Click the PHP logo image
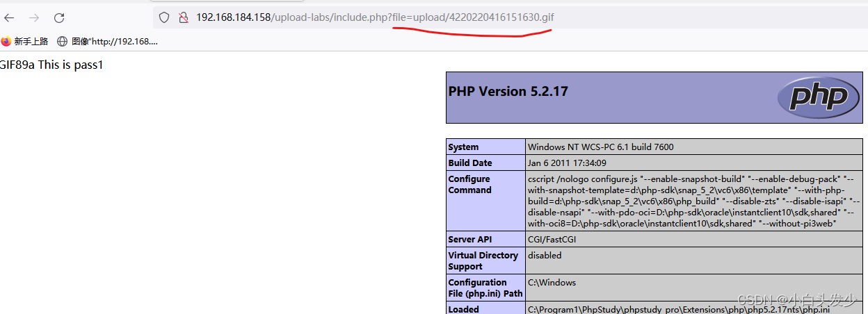This screenshot has height=314, width=868. (x=818, y=97)
